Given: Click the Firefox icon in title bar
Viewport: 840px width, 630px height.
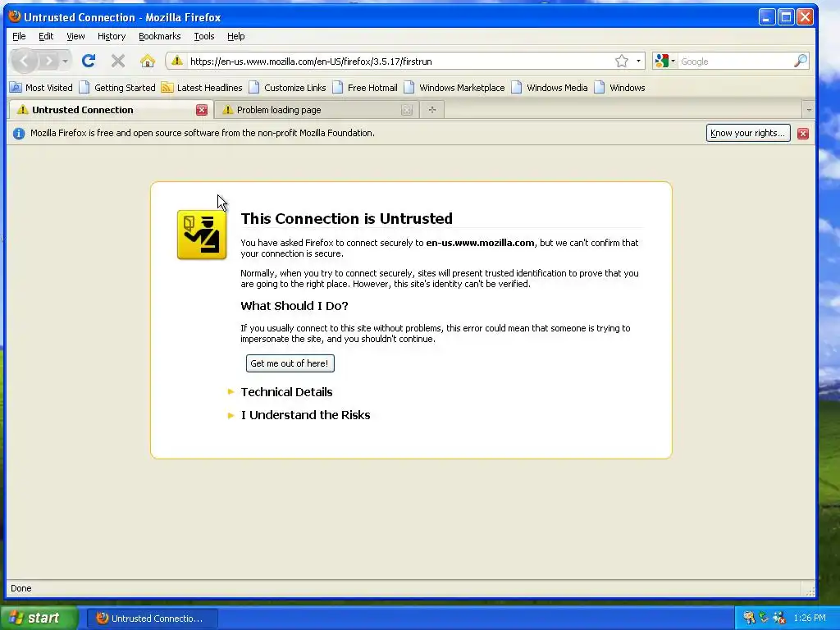Looking at the screenshot, I should [x=15, y=16].
